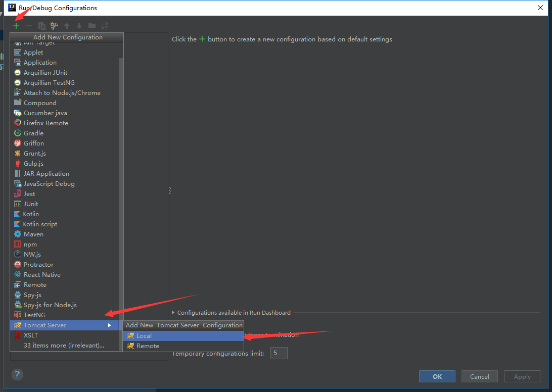This screenshot has height=392, width=552.
Task: Click the splitter handle between panels
Action: point(170,190)
